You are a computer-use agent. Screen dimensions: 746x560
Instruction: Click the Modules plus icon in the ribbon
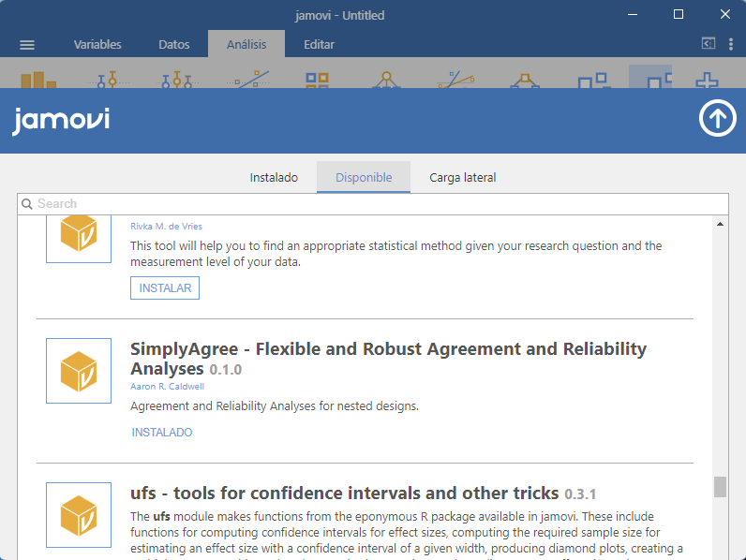point(707,81)
